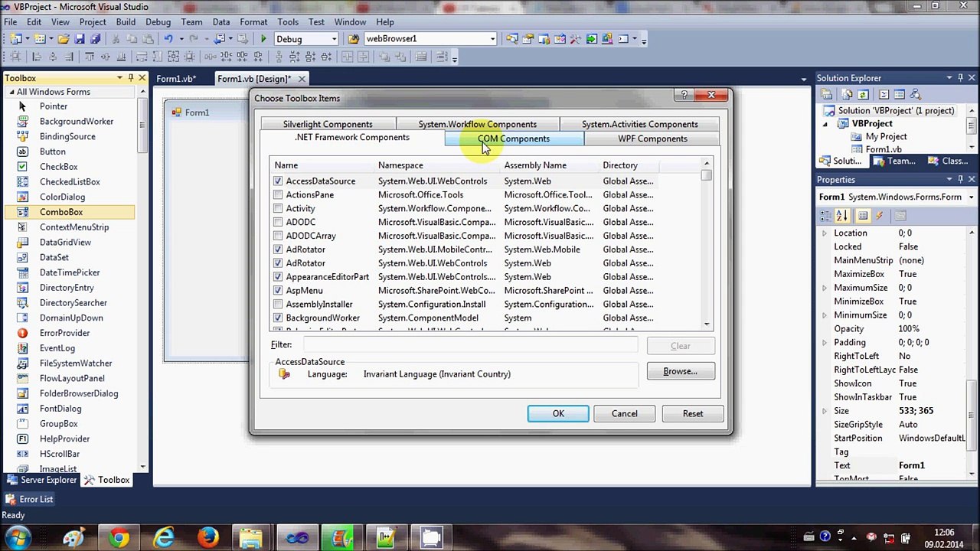Pin the Toolbox panel with auto-hide icon
The width and height of the screenshot is (980, 551).
tap(131, 78)
